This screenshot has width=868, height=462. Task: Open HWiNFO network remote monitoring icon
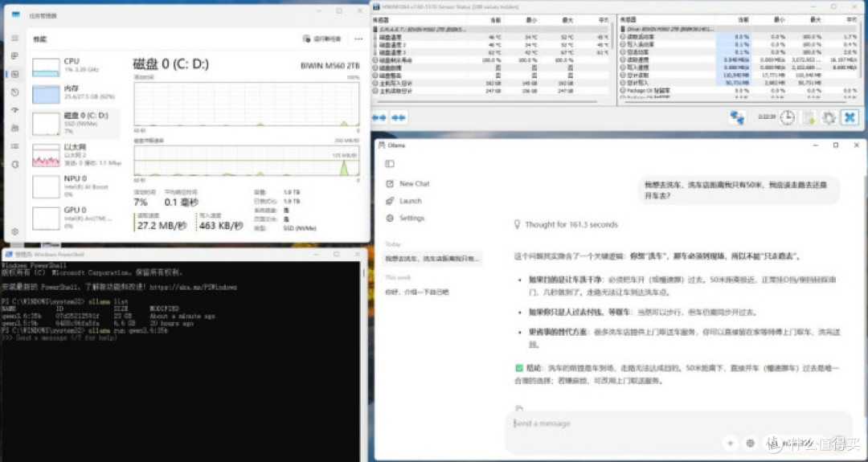tap(737, 117)
